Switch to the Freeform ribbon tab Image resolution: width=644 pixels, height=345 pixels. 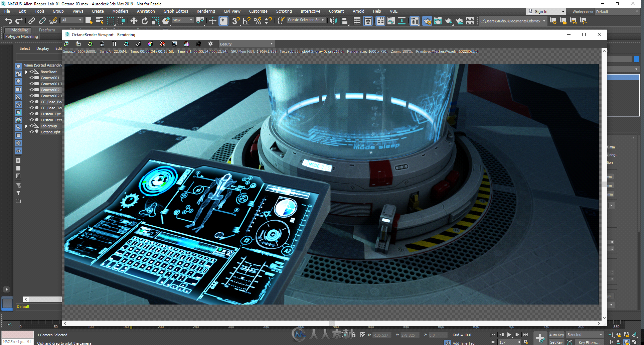[x=47, y=30]
